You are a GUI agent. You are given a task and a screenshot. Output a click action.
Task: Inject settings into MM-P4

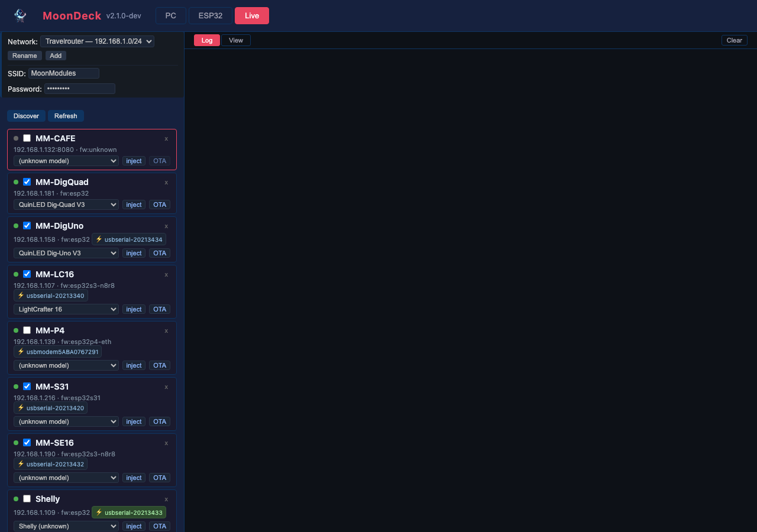click(x=134, y=365)
